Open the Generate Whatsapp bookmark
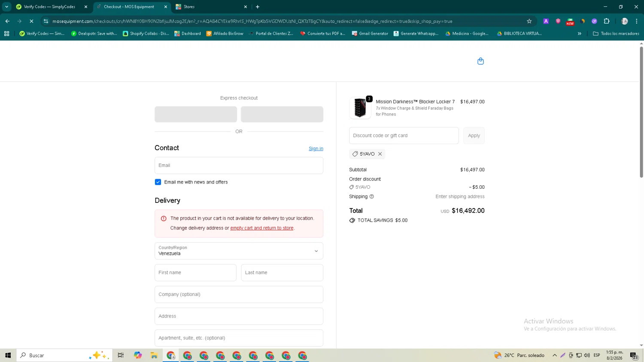Image resolution: width=644 pixels, height=362 pixels. click(416, 33)
